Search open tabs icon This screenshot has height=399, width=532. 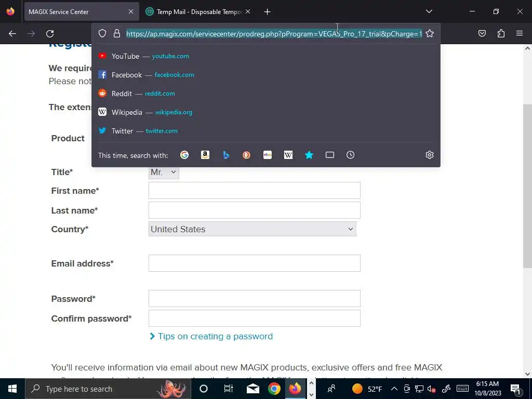pos(330,155)
